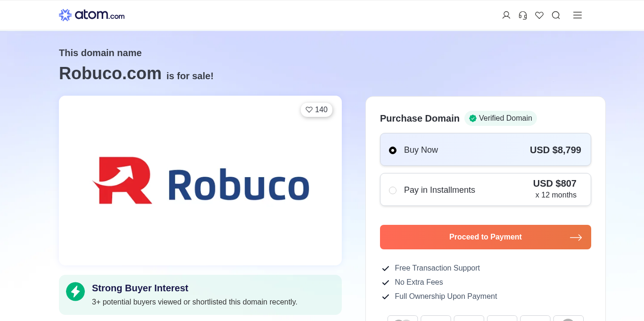Click the search magnifier icon
Viewport: 644px width, 321px height.
click(x=556, y=15)
